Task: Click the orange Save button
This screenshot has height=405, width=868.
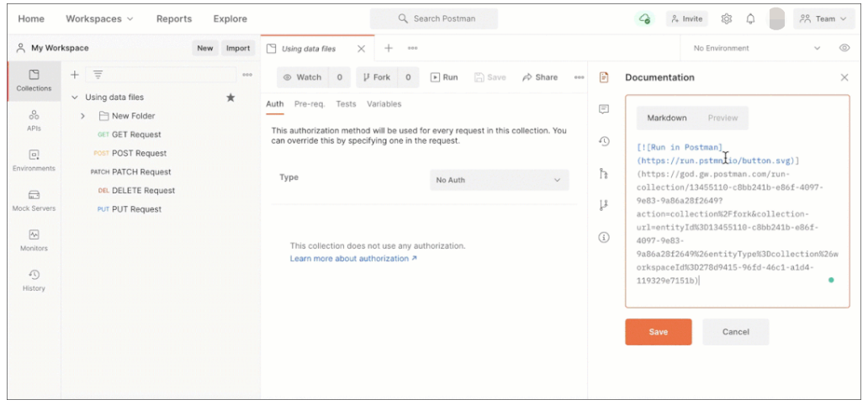Action: pyautogui.click(x=658, y=332)
